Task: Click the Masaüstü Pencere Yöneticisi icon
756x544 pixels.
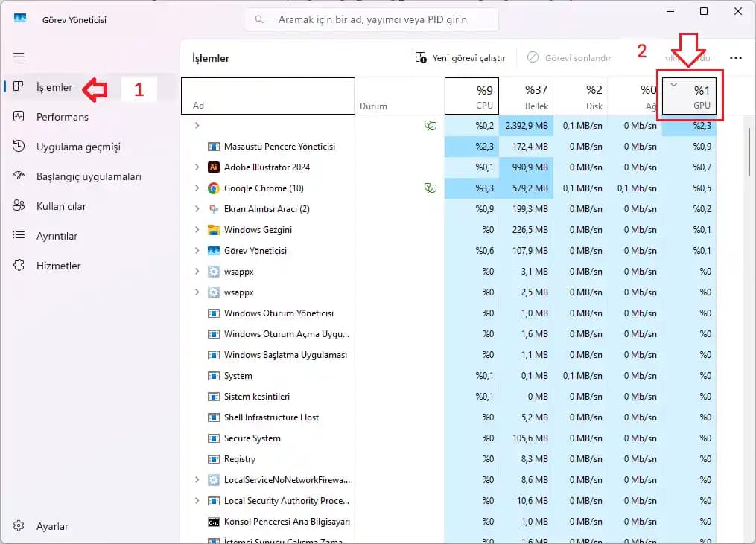Action: click(214, 147)
